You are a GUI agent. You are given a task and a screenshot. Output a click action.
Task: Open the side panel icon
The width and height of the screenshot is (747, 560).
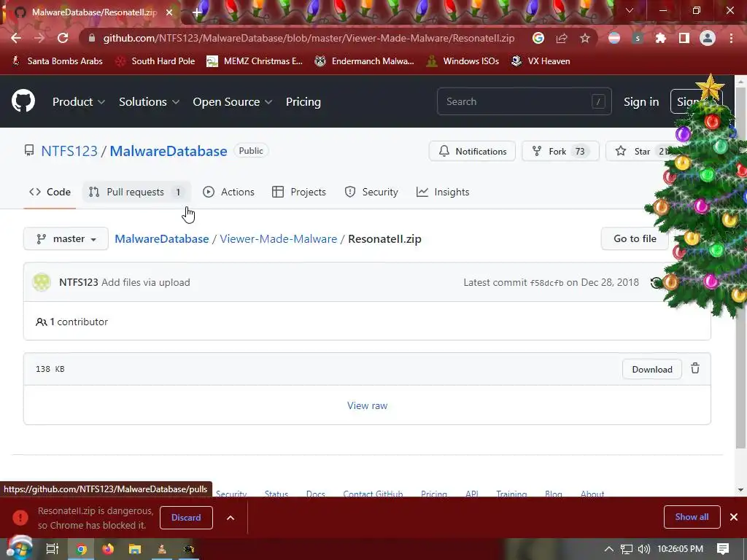(x=684, y=38)
